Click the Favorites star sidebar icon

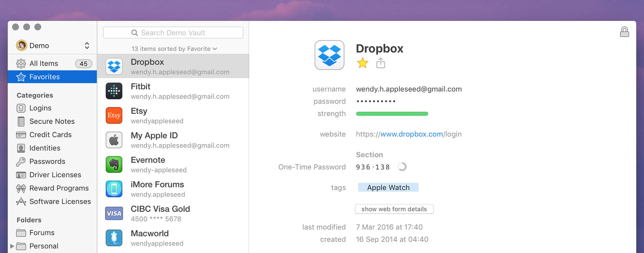[x=21, y=77]
